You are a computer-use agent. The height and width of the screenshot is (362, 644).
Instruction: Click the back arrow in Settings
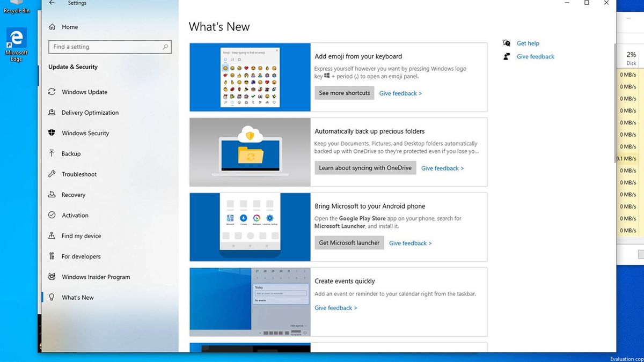(x=52, y=3)
